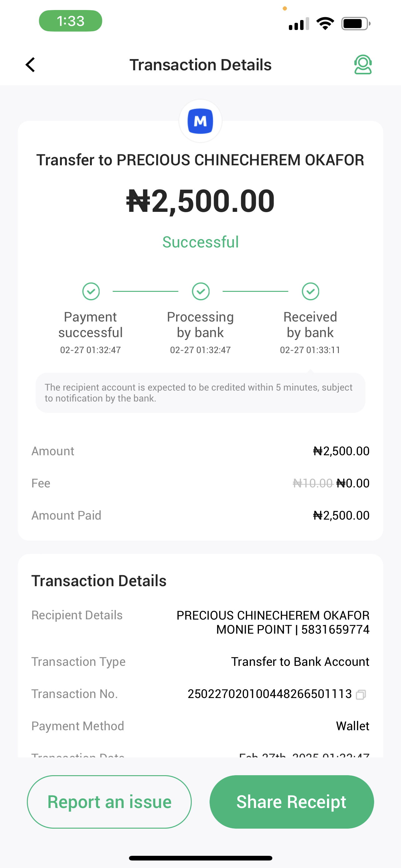Tap the Wi-Fi status icon
Screen dimensions: 401x868
[325, 23]
